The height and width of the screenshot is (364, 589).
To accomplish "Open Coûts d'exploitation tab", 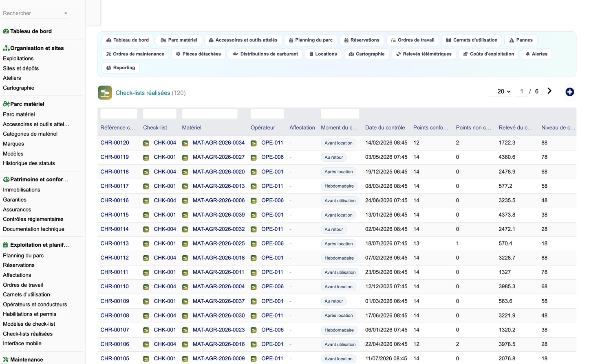I will tap(489, 54).
